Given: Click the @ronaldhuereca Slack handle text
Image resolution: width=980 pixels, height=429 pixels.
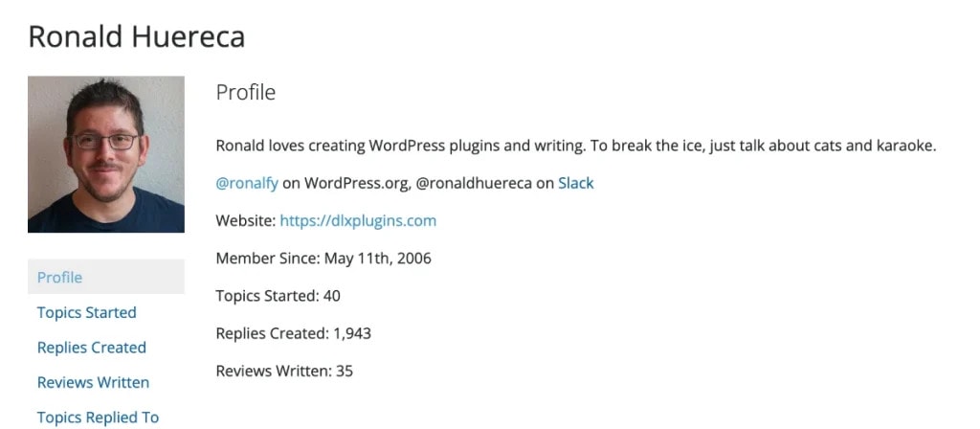Looking at the screenshot, I should pos(475,184).
